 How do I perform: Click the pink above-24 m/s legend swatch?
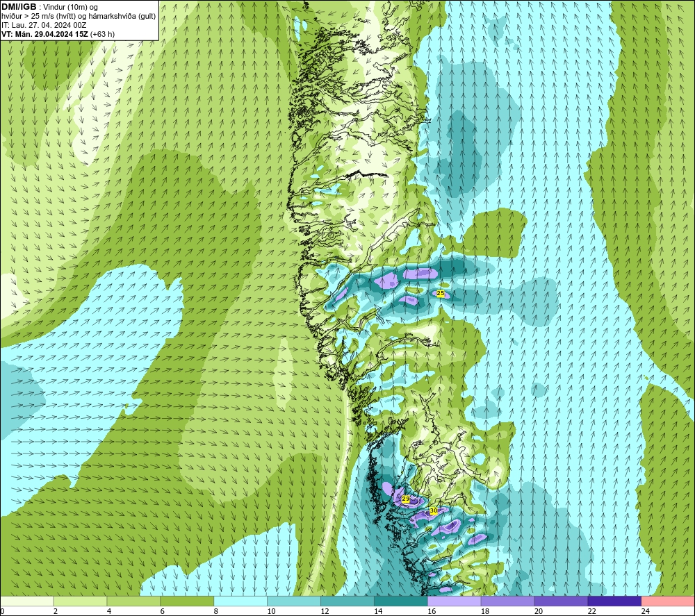(668, 601)
